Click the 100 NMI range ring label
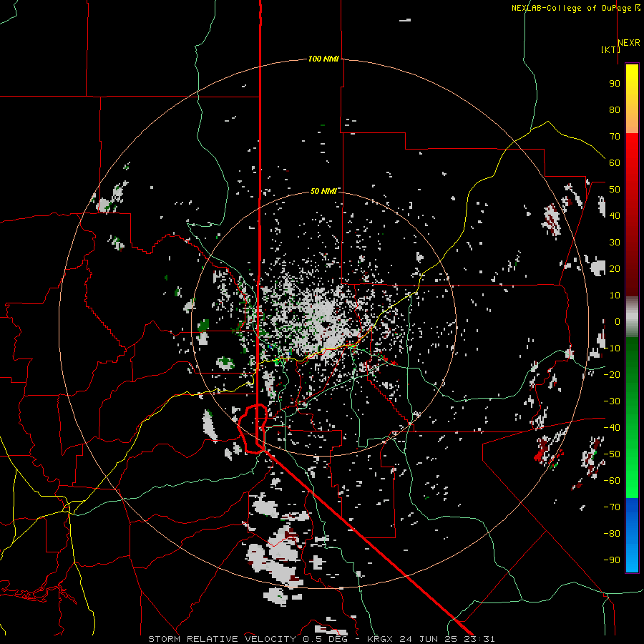Viewport: 644px width, 644px height. 323,59
